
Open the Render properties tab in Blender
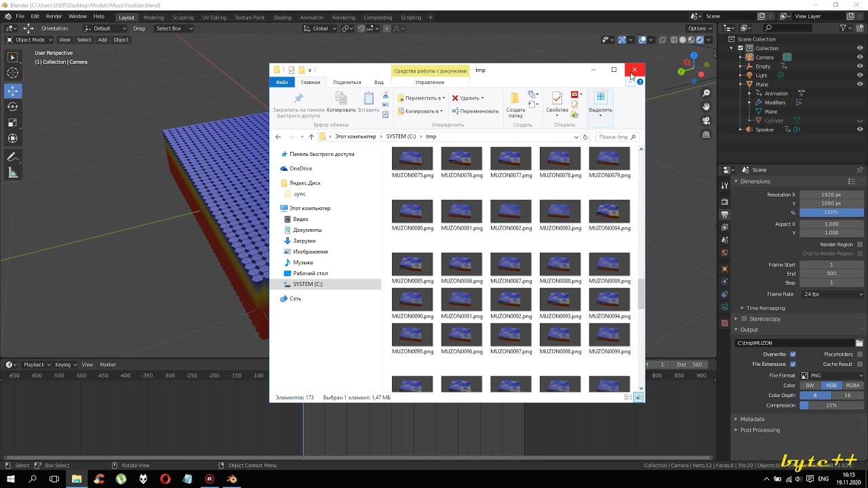(x=725, y=201)
